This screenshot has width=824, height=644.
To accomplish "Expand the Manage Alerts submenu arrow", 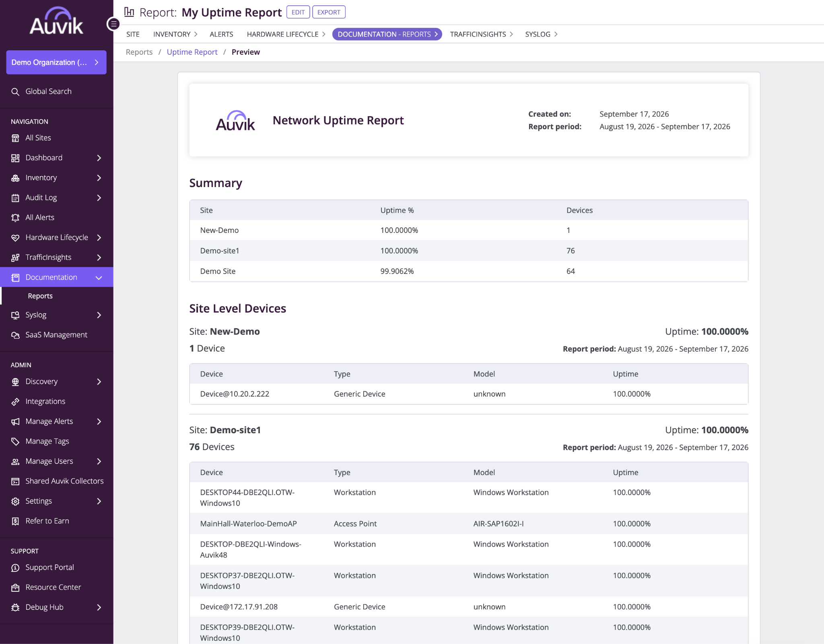I will point(99,421).
